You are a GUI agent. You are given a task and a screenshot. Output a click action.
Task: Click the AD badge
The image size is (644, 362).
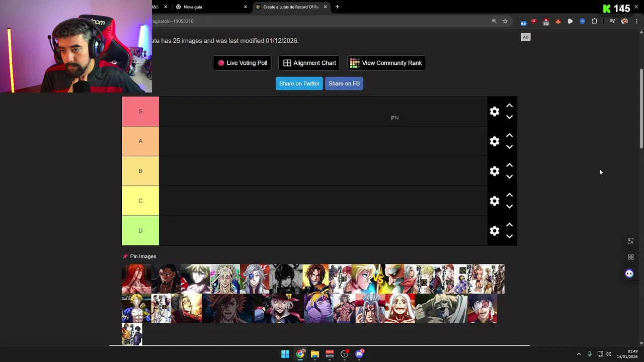pyautogui.click(x=525, y=37)
